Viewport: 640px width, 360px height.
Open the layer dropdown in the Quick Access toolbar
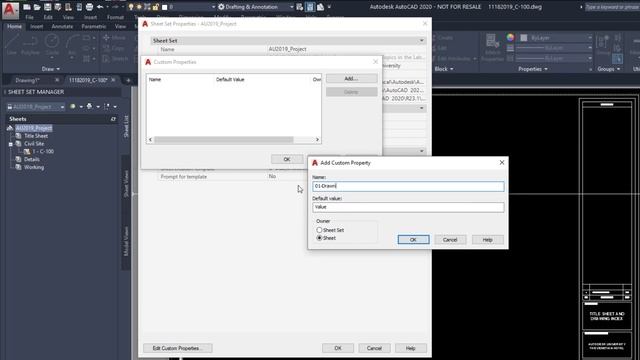[x=213, y=7]
